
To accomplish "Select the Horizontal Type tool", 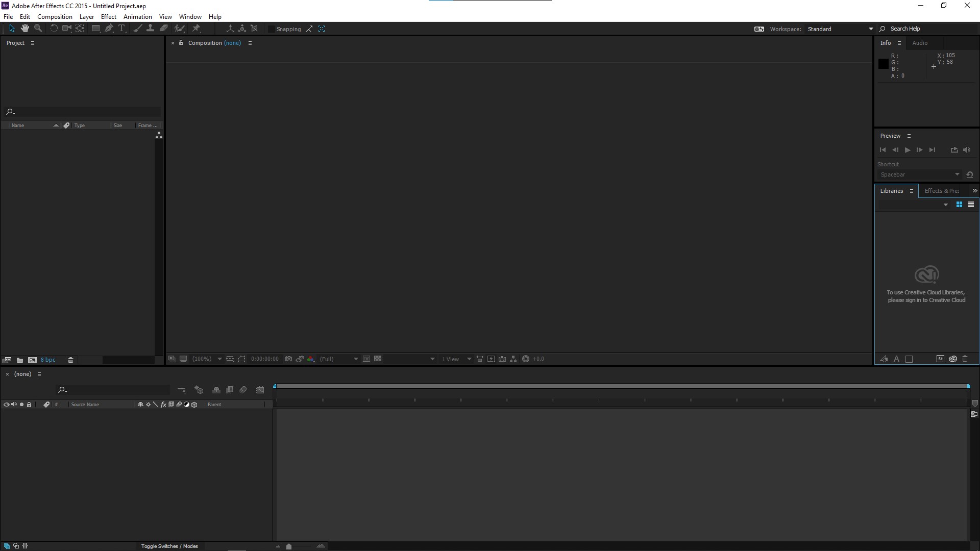I will pyautogui.click(x=121, y=29).
